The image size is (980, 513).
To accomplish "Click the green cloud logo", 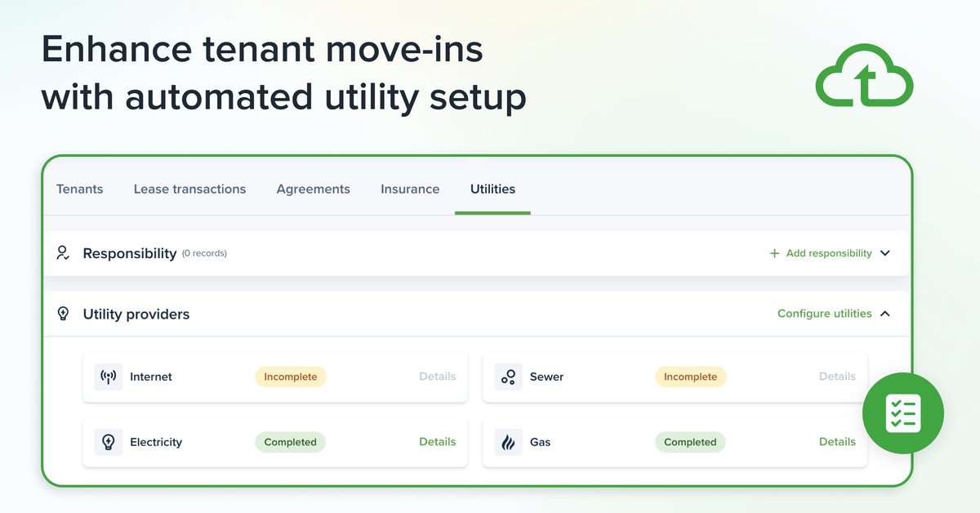I will point(865,75).
